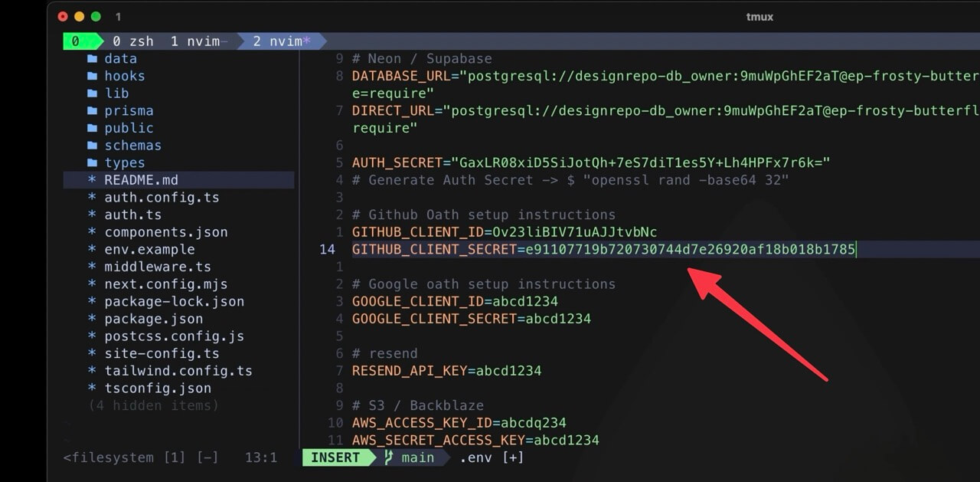Switch to the zsh tmux window
The width and height of the screenshot is (980, 482).
point(134,41)
